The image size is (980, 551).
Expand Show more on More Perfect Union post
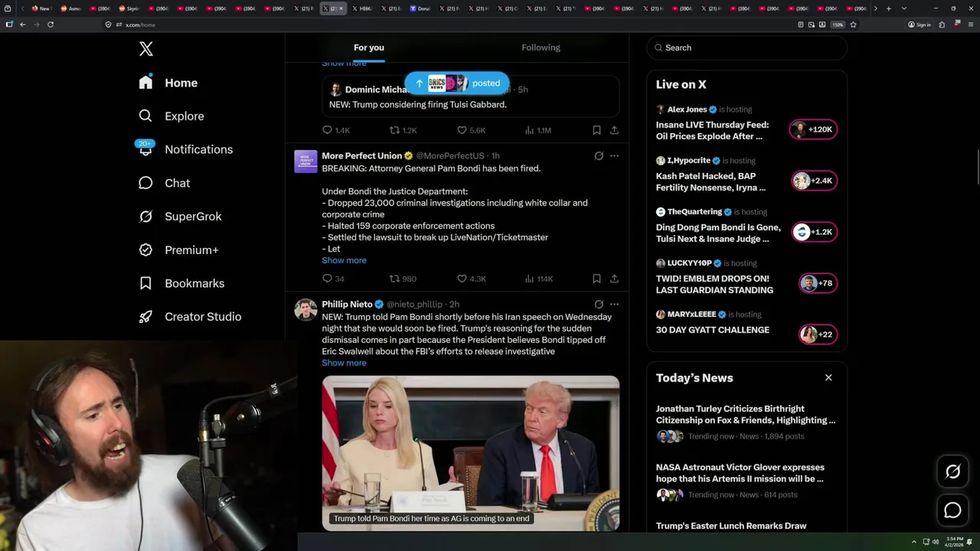click(x=344, y=260)
